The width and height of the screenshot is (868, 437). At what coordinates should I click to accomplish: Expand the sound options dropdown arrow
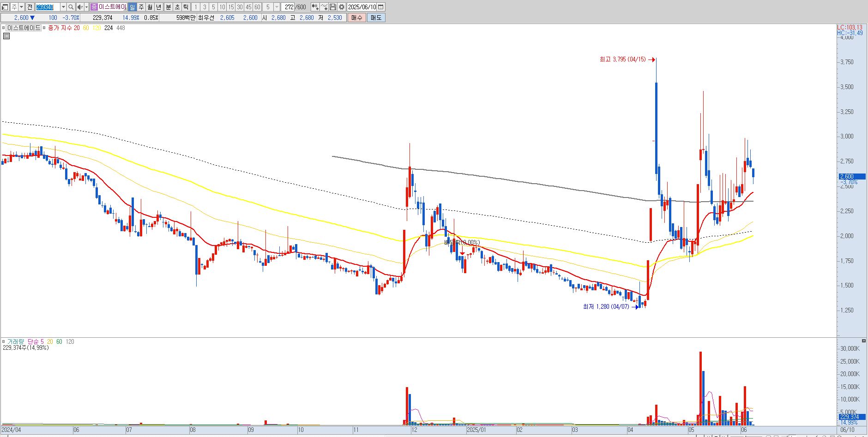(x=86, y=7)
